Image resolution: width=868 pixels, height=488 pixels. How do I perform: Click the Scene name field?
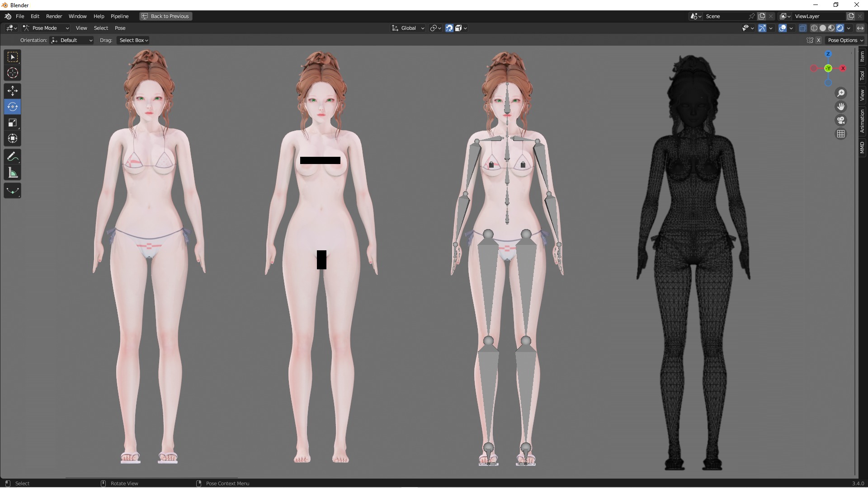coord(726,16)
